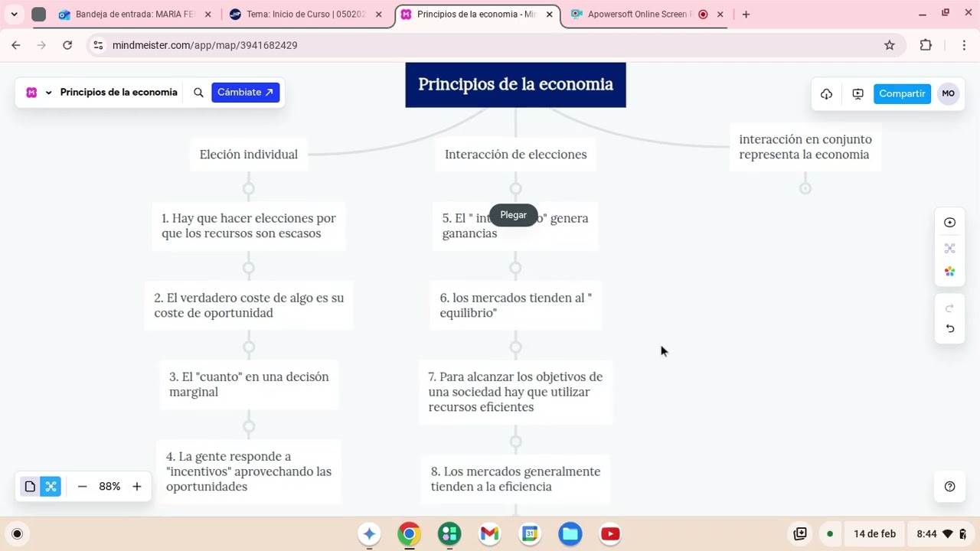
Task: Open Gemini sparkle app on shelf
Action: pyautogui.click(x=369, y=534)
